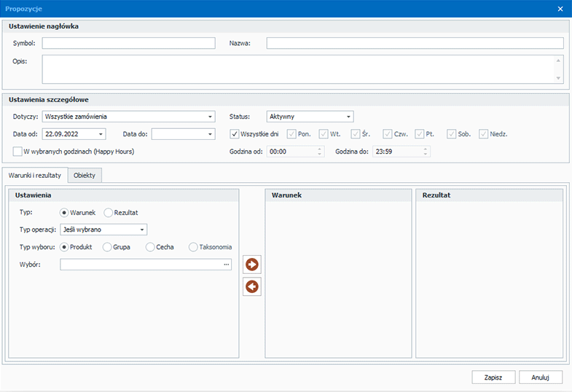This screenshot has height=392, width=572.
Task: Increase the Godzina od spinner value
Action: coord(320,149)
